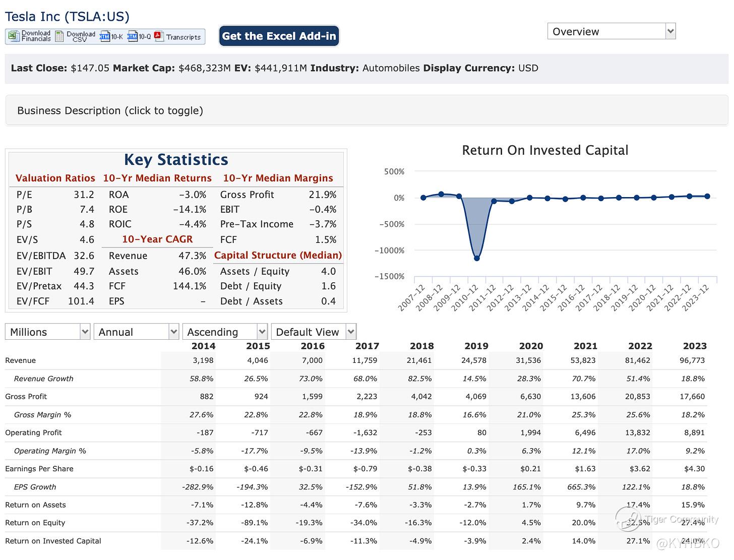Click the Transcripts link text
734x560 pixels.
click(x=183, y=37)
